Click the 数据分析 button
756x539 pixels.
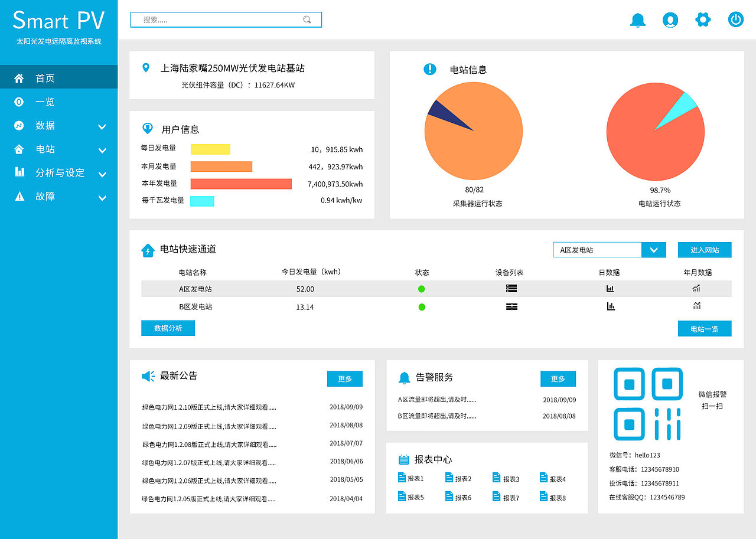168,328
